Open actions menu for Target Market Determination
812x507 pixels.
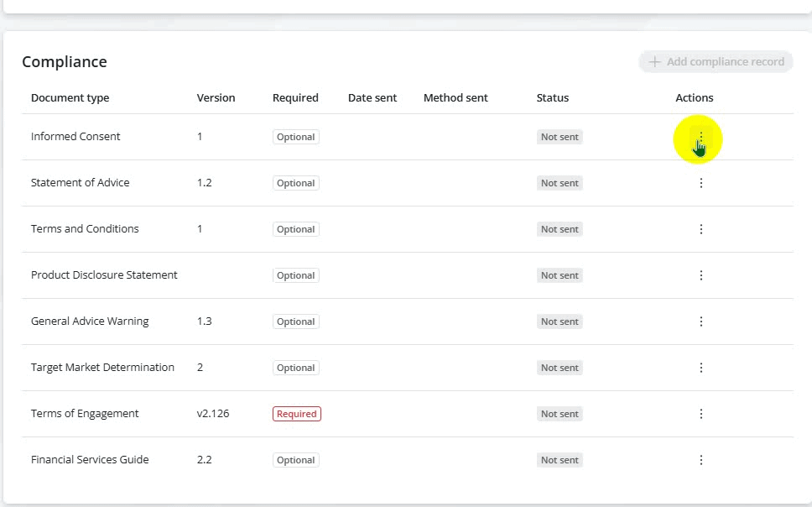pos(701,368)
